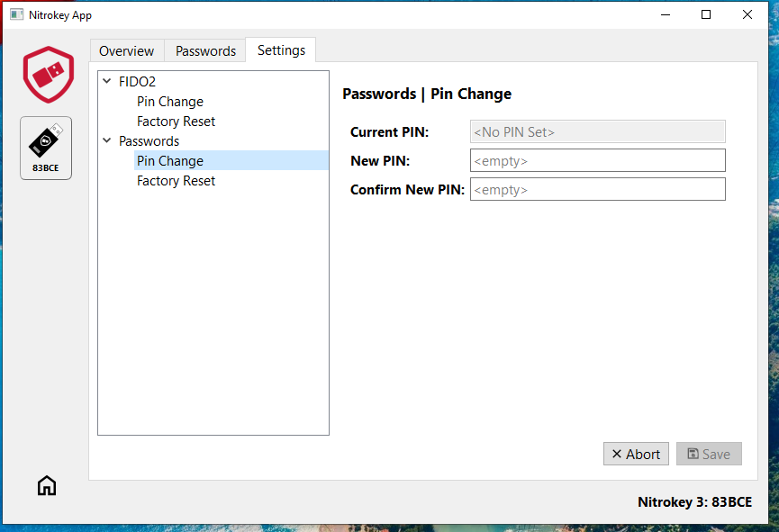Collapse the FIDO2 tree section

pyautogui.click(x=108, y=82)
